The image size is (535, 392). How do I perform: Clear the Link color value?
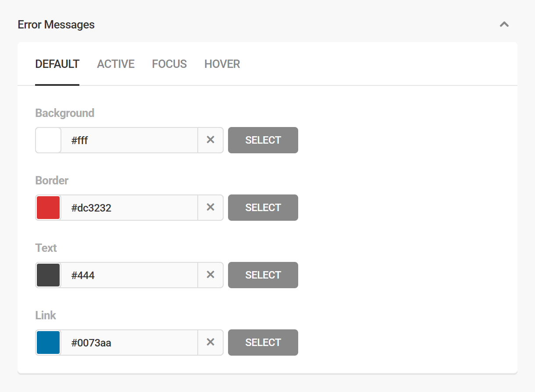(210, 343)
